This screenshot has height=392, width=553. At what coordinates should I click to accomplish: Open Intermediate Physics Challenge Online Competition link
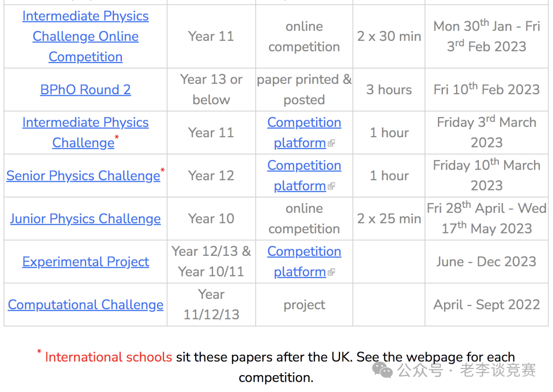pos(86,36)
